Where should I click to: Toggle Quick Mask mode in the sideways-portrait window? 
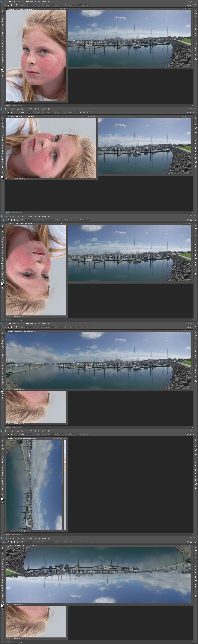tap(2, 181)
